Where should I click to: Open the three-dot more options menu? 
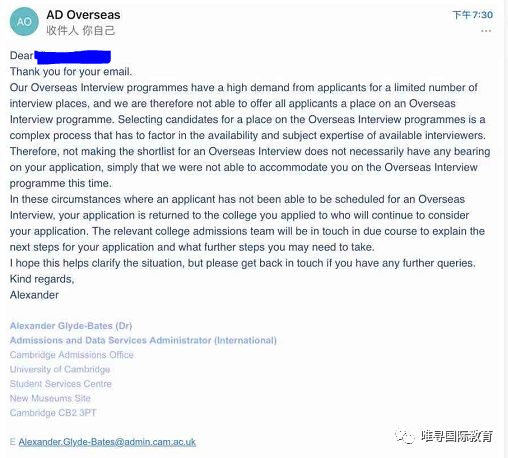coord(486,31)
